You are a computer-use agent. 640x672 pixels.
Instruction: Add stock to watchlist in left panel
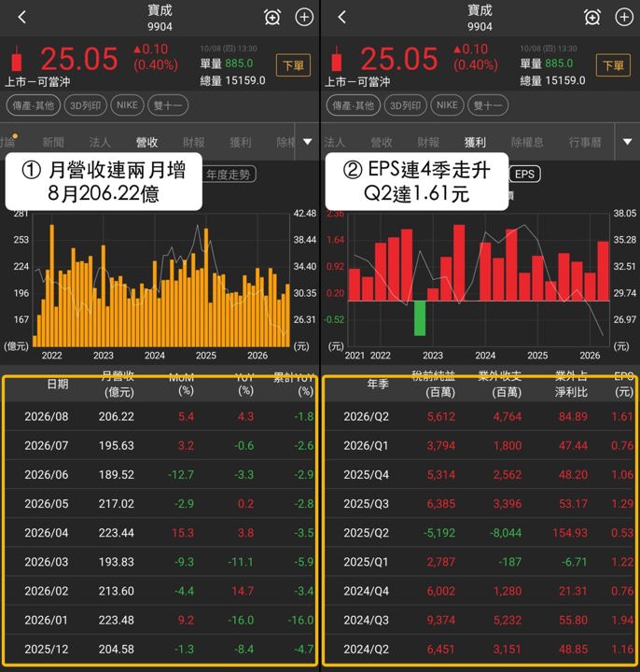click(x=304, y=17)
